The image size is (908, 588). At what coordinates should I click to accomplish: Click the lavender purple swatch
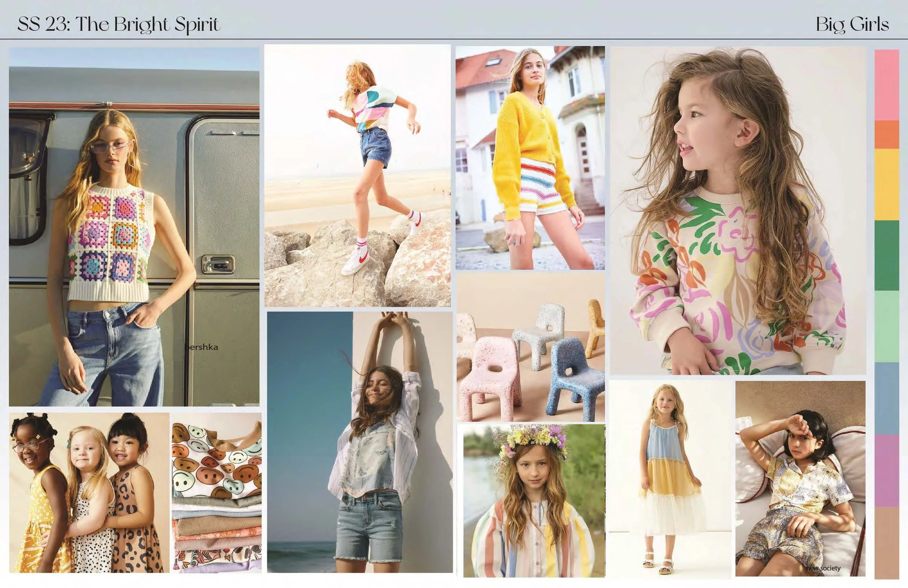[x=887, y=470]
